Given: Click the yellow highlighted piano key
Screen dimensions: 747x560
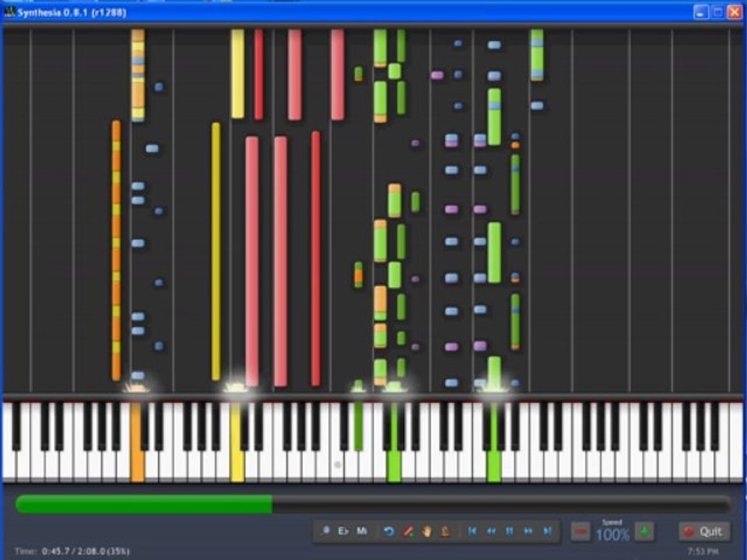Looking at the screenshot, I should coord(237,442).
